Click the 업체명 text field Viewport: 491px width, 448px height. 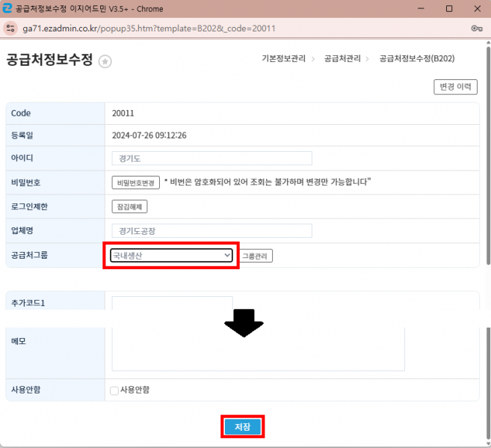(211, 231)
